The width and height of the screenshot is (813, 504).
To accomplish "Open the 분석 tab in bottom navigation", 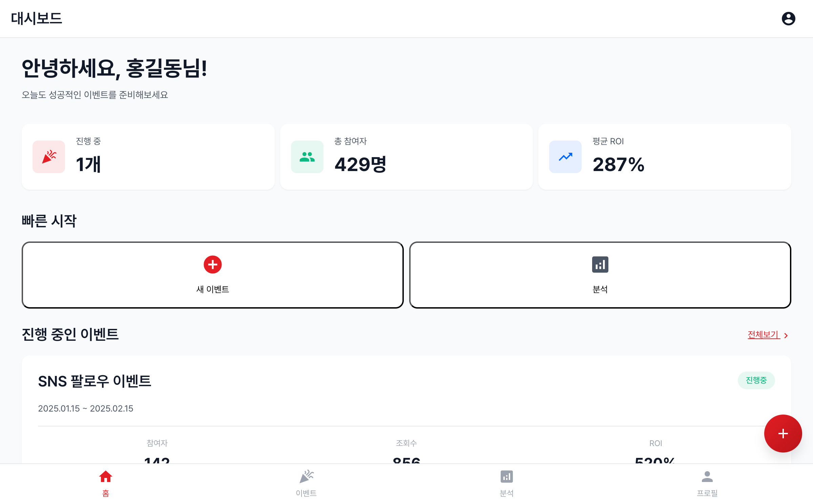I will (x=506, y=482).
